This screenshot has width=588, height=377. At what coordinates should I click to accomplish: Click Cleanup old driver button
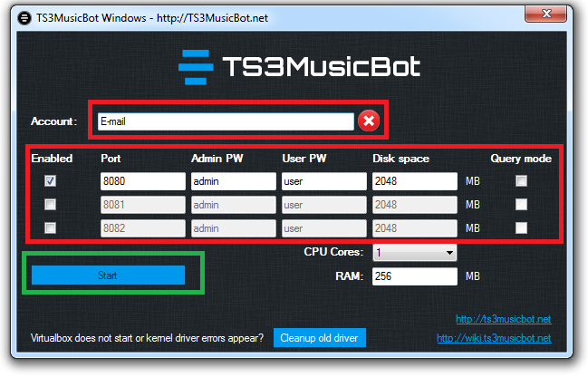[x=320, y=338]
